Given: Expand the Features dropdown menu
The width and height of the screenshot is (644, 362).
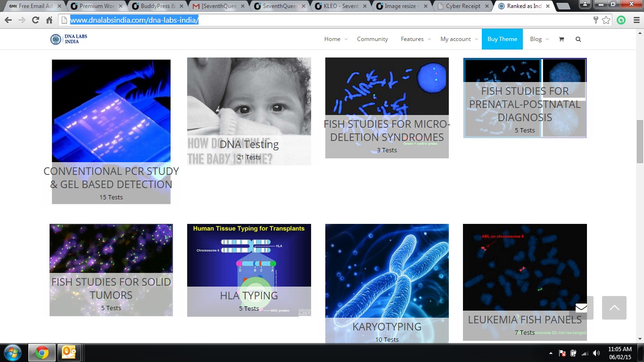Looking at the screenshot, I should tap(415, 39).
